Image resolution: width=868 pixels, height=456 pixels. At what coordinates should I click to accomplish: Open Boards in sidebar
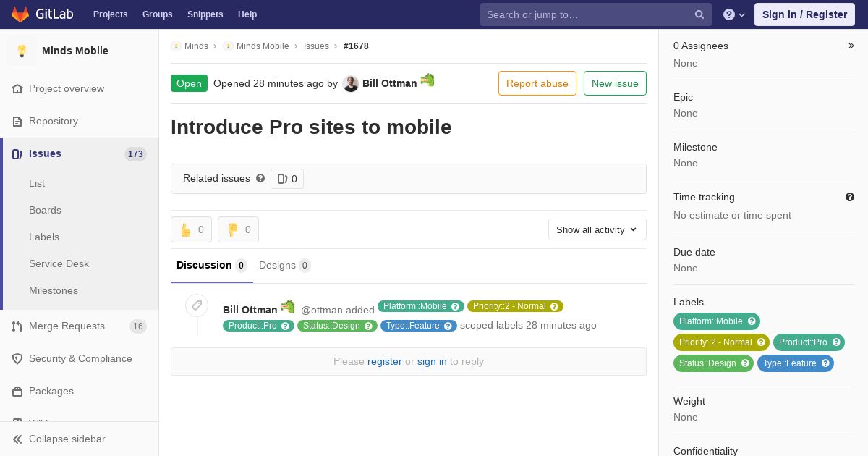click(x=45, y=210)
